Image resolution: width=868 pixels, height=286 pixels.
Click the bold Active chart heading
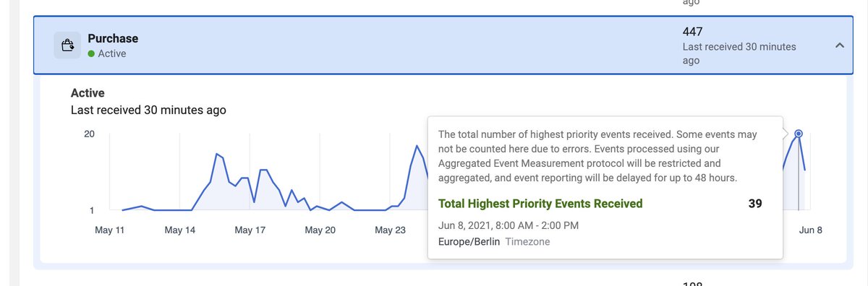(x=88, y=93)
